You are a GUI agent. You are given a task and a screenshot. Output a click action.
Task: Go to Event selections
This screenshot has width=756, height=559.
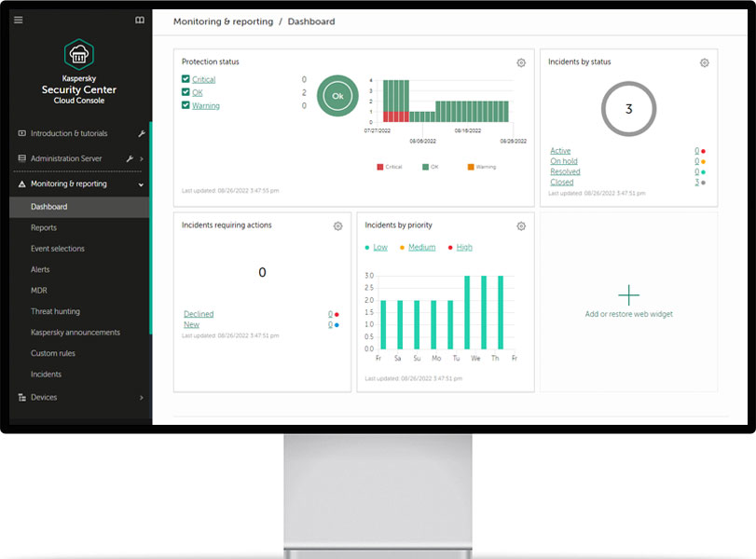click(x=58, y=249)
